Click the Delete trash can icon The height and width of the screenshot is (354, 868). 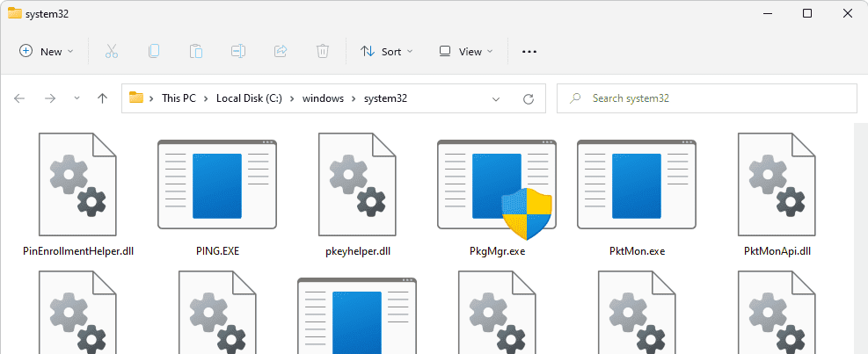[323, 52]
